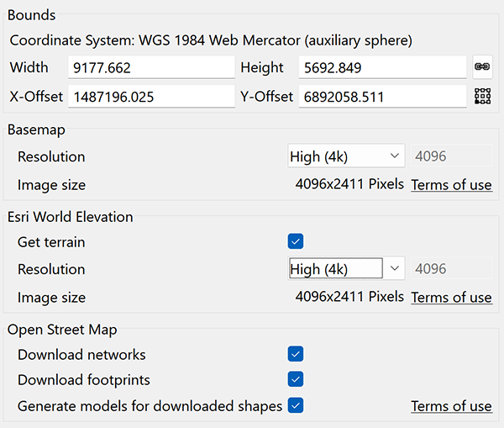Click the Width input field
The width and height of the screenshot is (504, 428).
coord(151,67)
